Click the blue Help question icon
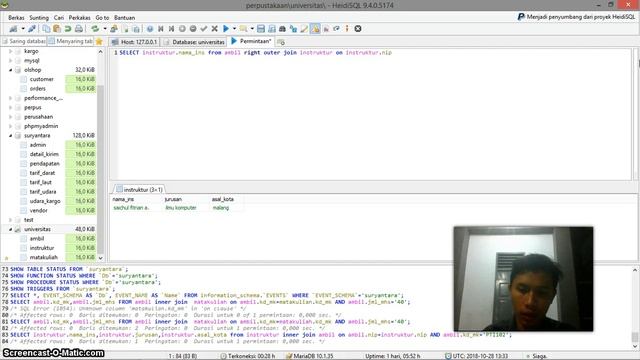 150,29
